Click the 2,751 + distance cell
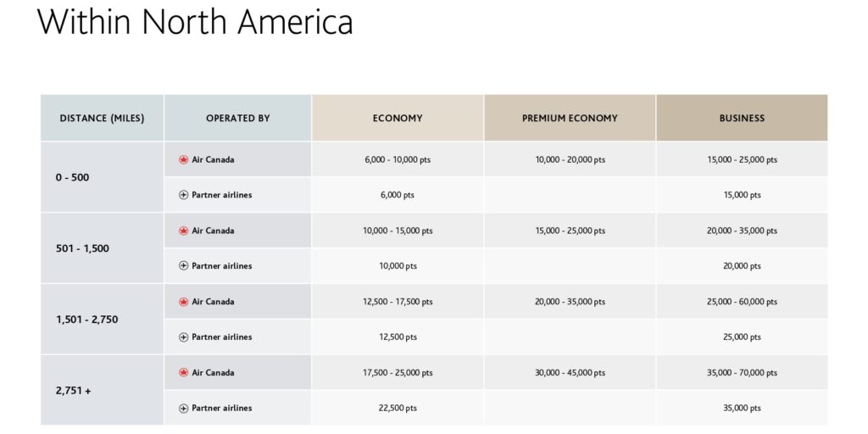 pyautogui.click(x=74, y=391)
